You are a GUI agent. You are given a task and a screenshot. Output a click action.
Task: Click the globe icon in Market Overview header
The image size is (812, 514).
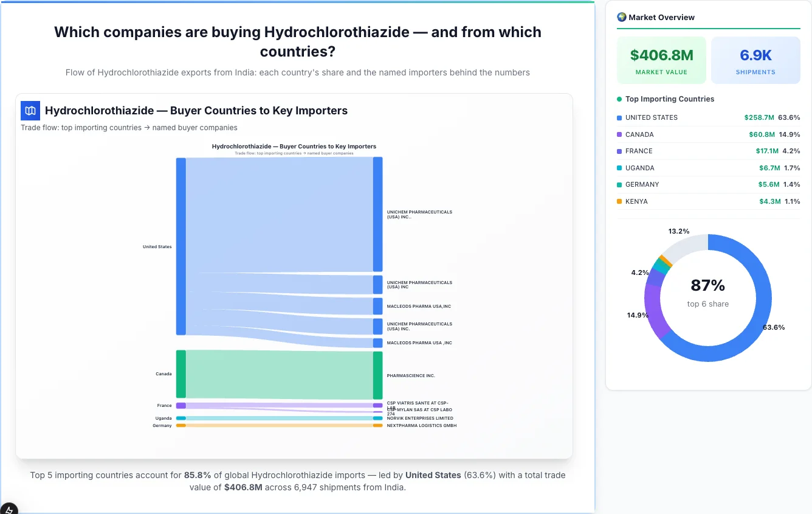[x=621, y=16]
